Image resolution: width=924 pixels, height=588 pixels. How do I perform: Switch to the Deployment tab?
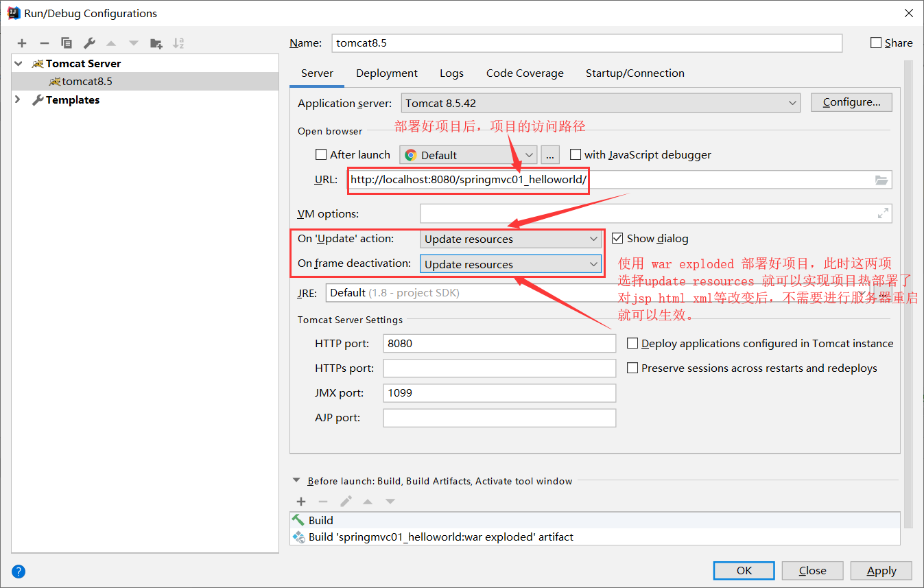387,73
